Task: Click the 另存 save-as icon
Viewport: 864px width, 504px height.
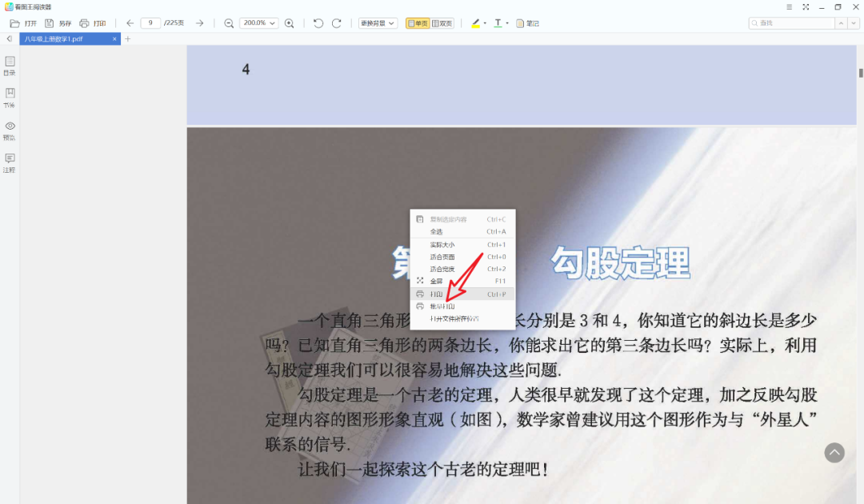Action: pos(49,24)
